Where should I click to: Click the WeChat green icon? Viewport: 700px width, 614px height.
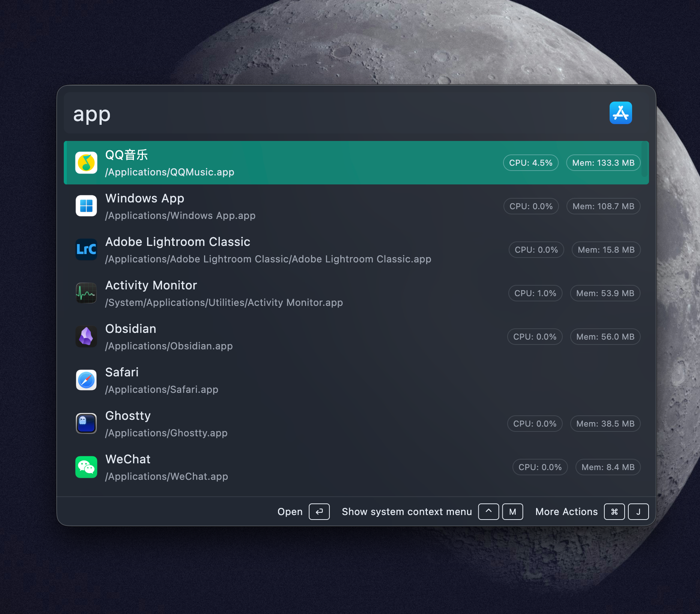[86, 467]
